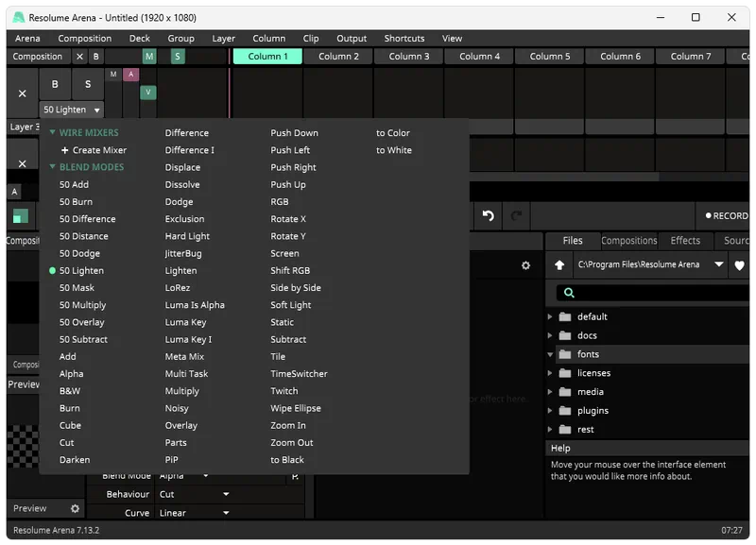Open the Shortcuts menu
The image size is (756, 545).
pos(404,38)
